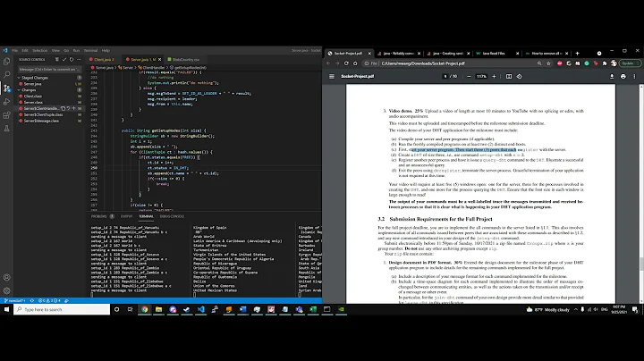Open Source Control more actions ellipsis
Screen dimensions: 644x361
click(x=79, y=60)
